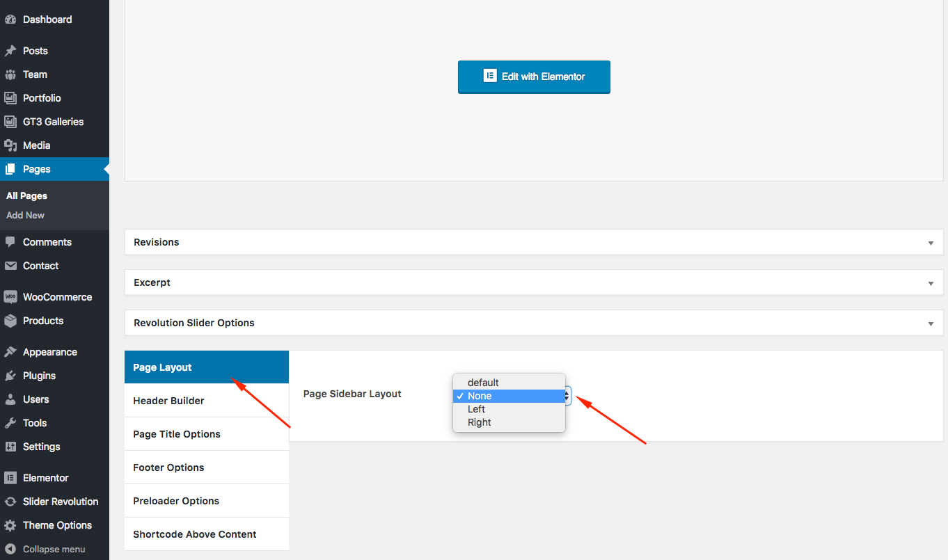Image resolution: width=948 pixels, height=560 pixels.
Task: Click the Slider Revolution refresh icon
Action: click(x=10, y=502)
